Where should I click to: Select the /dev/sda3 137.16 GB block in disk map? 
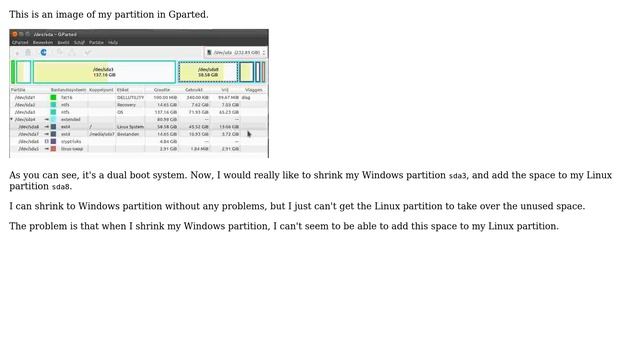(104, 72)
